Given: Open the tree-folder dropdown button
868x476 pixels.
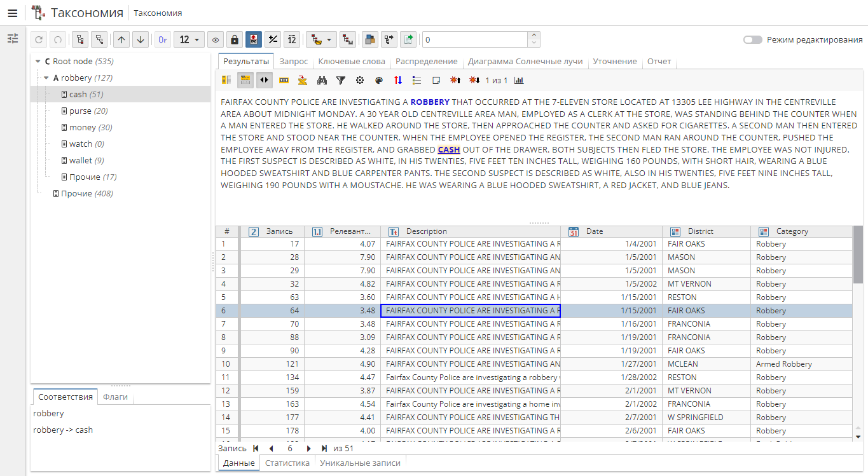Looking at the screenshot, I should [321, 40].
